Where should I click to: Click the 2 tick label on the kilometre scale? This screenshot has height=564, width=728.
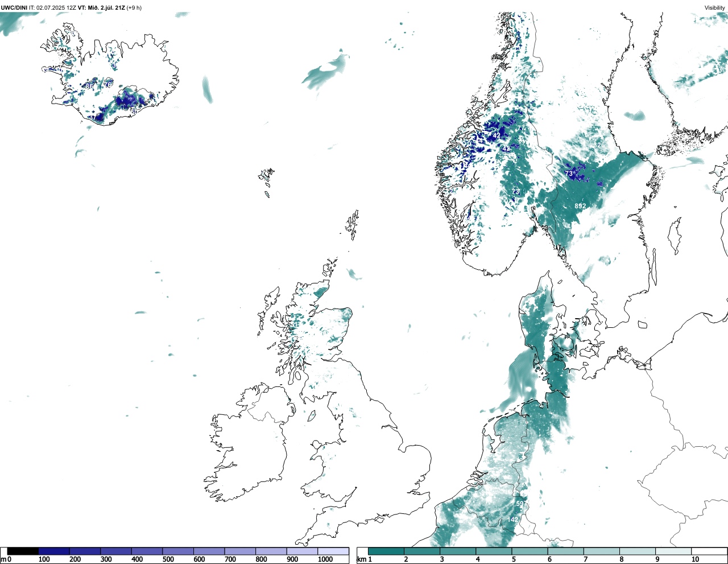406,559
